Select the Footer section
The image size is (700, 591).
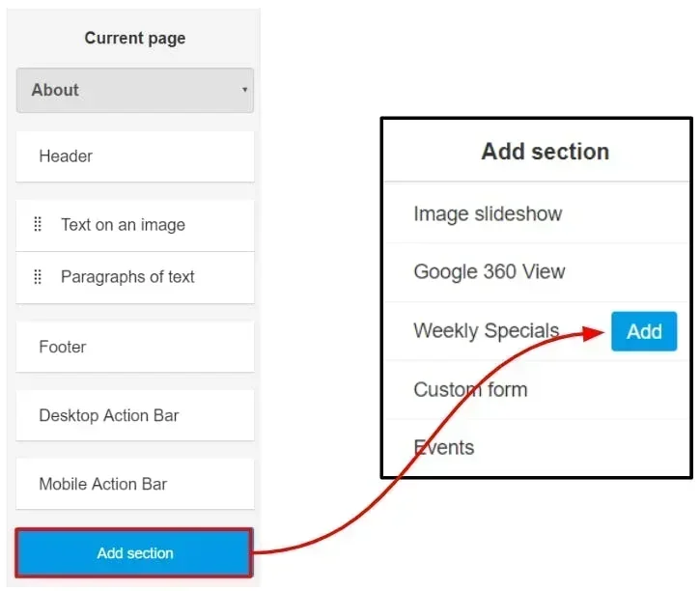tap(135, 347)
